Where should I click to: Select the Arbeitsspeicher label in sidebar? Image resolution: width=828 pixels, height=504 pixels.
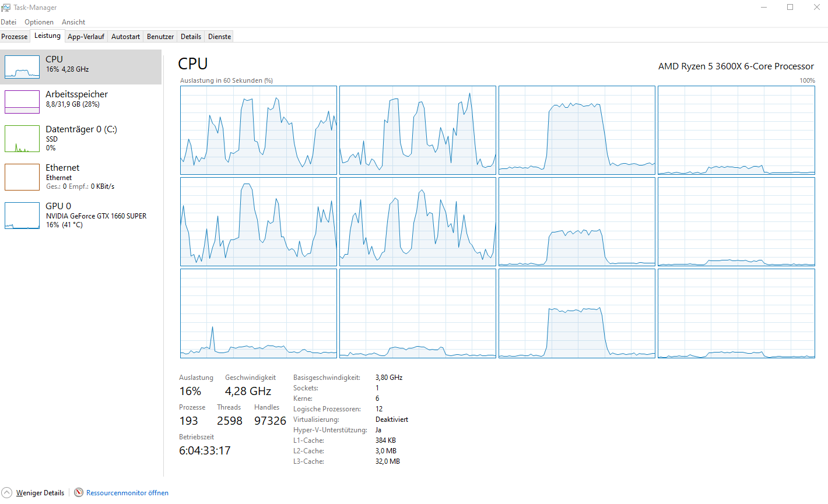click(x=77, y=94)
